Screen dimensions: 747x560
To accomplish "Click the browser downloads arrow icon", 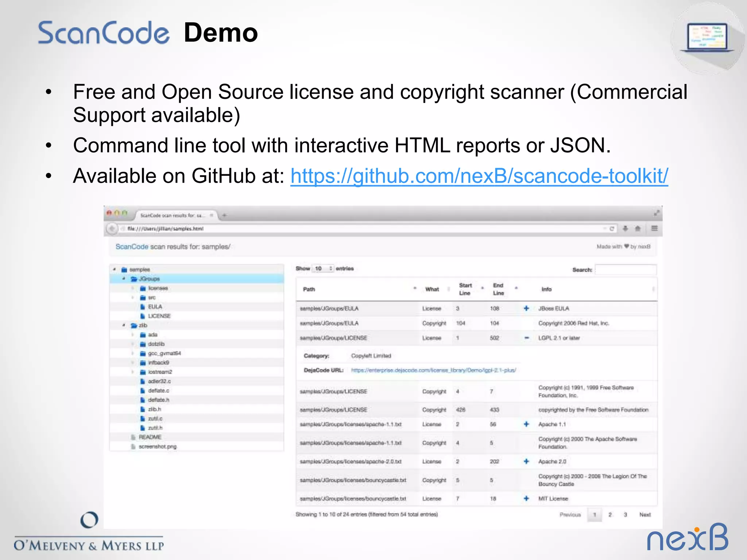I will (625, 229).
